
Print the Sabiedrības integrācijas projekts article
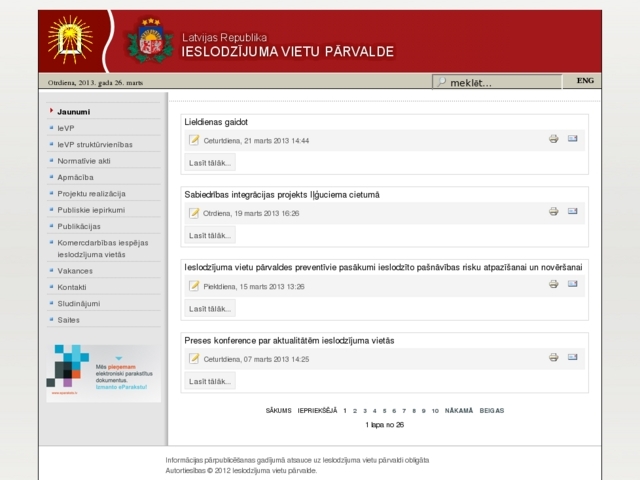pos(553,211)
